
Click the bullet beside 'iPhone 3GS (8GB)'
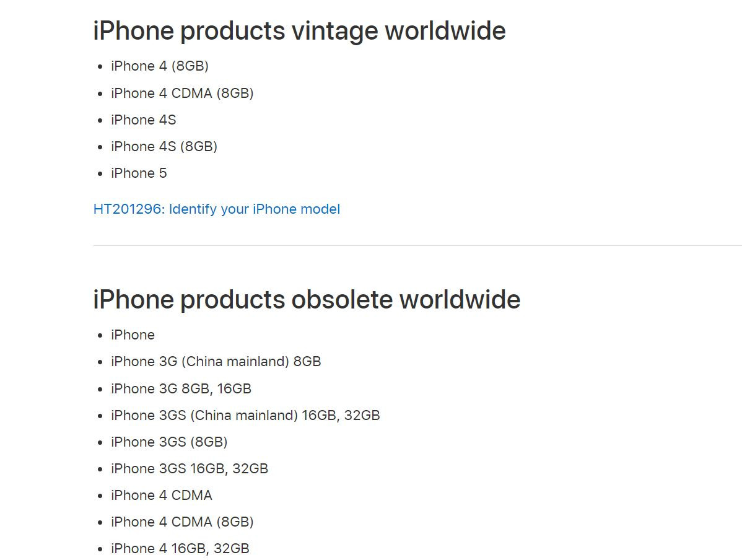[x=100, y=442]
